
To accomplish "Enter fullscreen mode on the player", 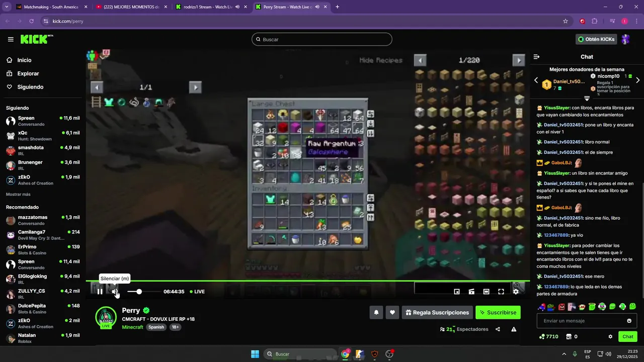I will (x=501, y=292).
